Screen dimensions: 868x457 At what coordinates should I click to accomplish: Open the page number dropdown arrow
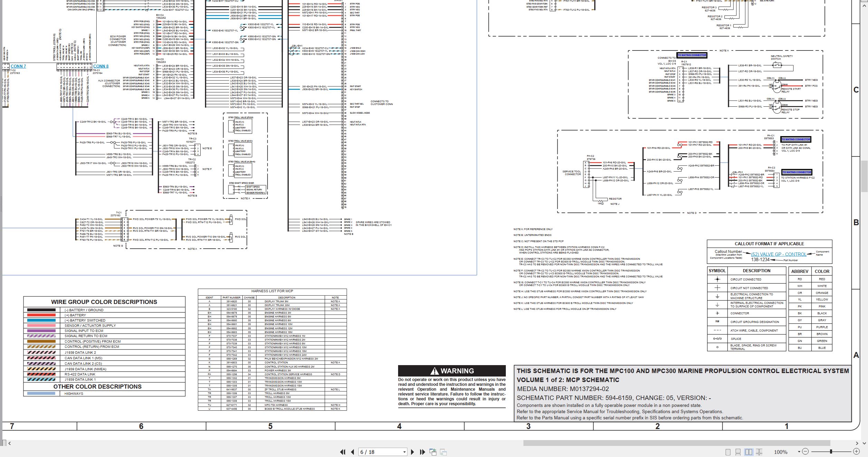[404, 452]
